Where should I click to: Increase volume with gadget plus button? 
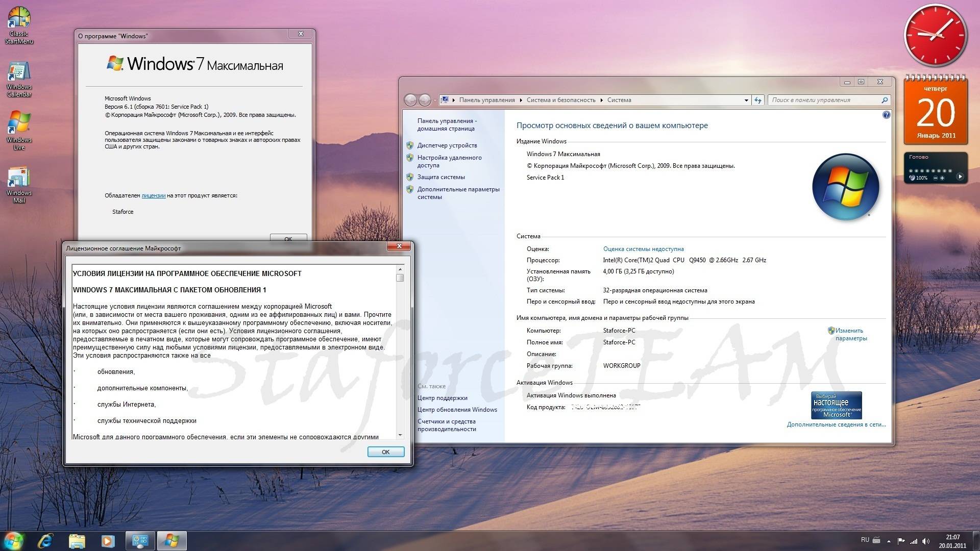tap(942, 178)
